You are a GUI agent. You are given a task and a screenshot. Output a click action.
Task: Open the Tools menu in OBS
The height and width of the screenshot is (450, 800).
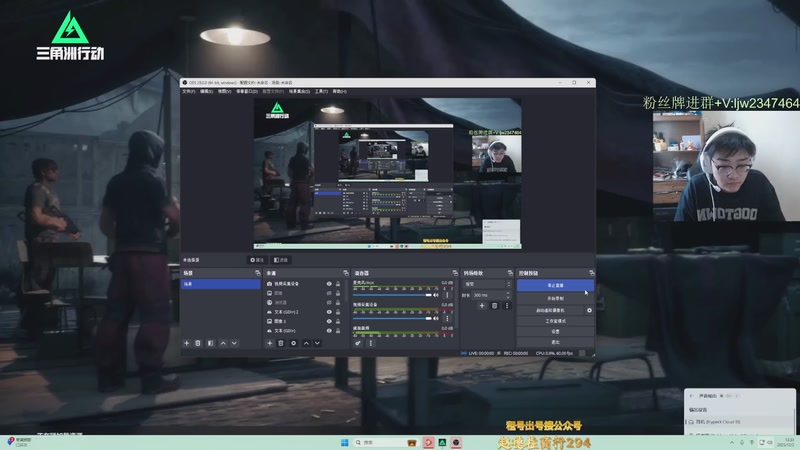click(321, 91)
